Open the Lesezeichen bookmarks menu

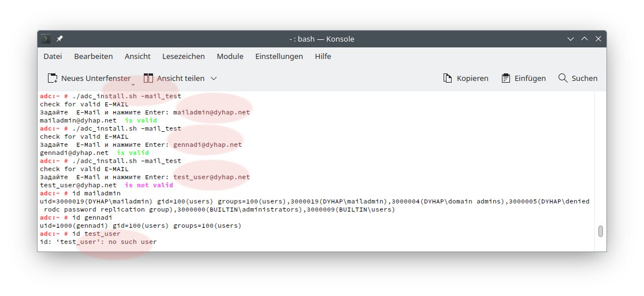(x=184, y=56)
